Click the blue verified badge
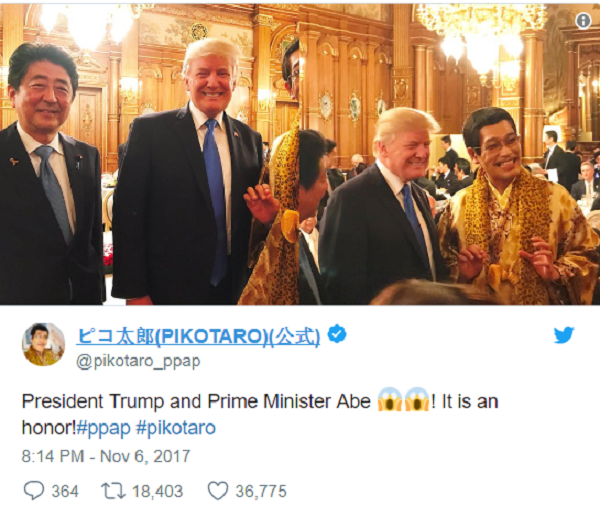This screenshot has height=518, width=600. tap(337, 334)
